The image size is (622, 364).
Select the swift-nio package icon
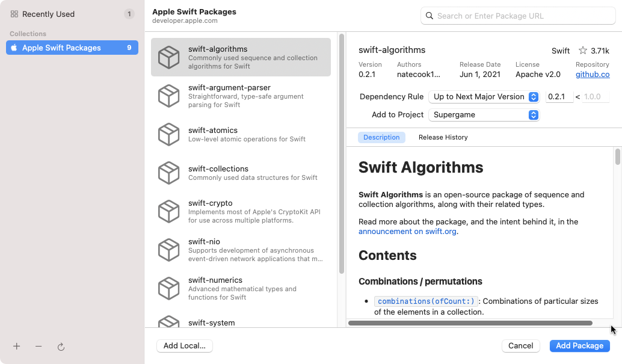(x=169, y=250)
